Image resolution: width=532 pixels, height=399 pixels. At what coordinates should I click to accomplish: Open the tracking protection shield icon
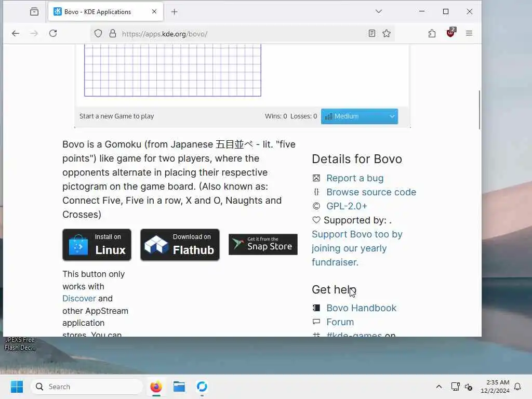coord(98,33)
